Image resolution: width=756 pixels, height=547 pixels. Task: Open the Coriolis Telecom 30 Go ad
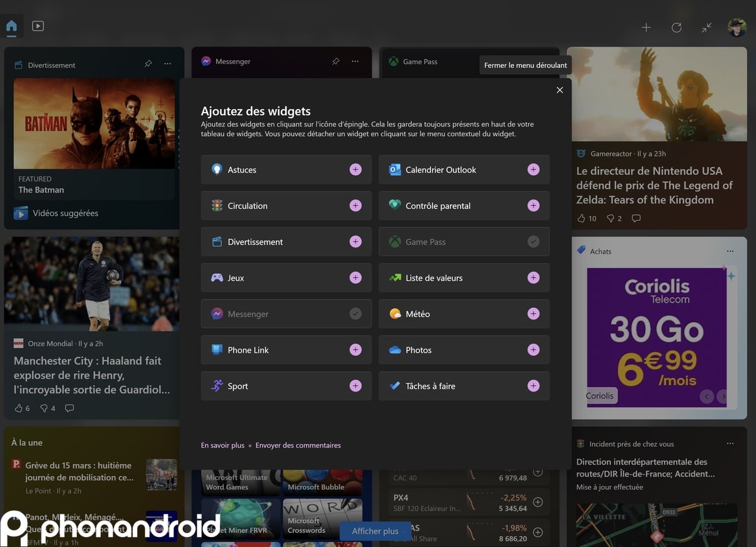(x=657, y=337)
